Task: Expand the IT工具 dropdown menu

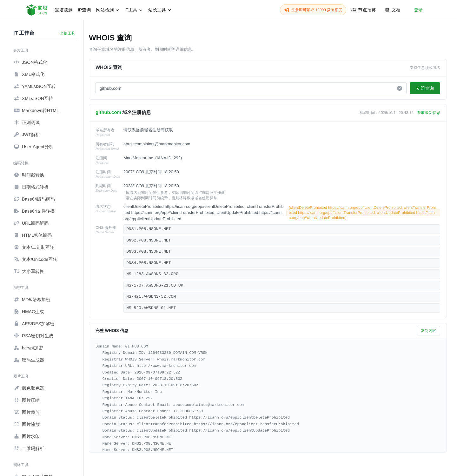Action: coord(133,10)
